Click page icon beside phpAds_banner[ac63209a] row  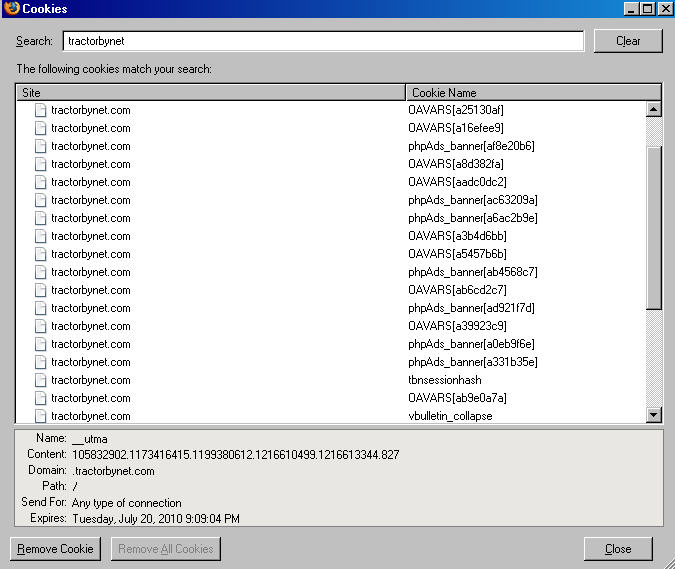pyautogui.click(x=40, y=200)
